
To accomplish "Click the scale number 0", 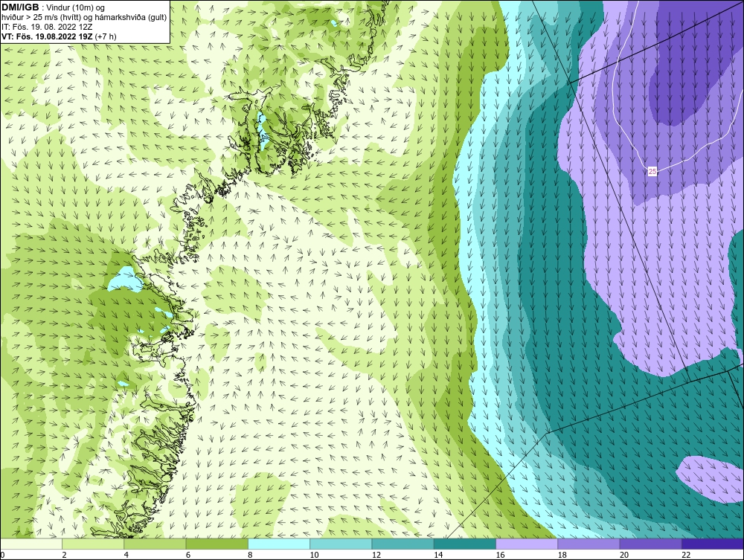I will tap(2, 556).
